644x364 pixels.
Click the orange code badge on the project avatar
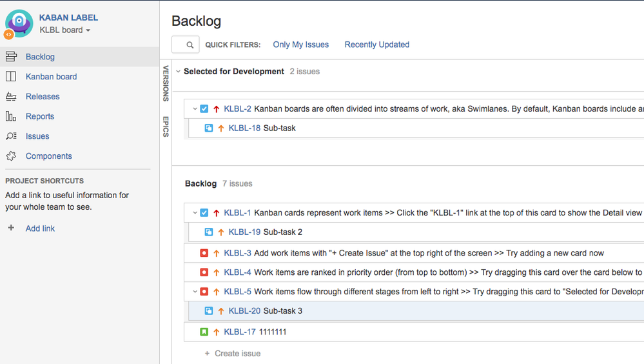click(x=8, y=35)
